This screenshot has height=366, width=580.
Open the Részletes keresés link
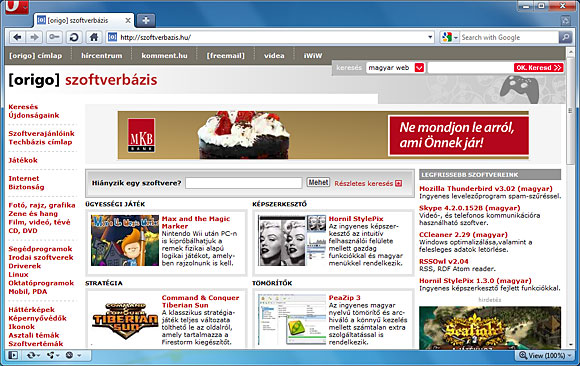[364, 183]
